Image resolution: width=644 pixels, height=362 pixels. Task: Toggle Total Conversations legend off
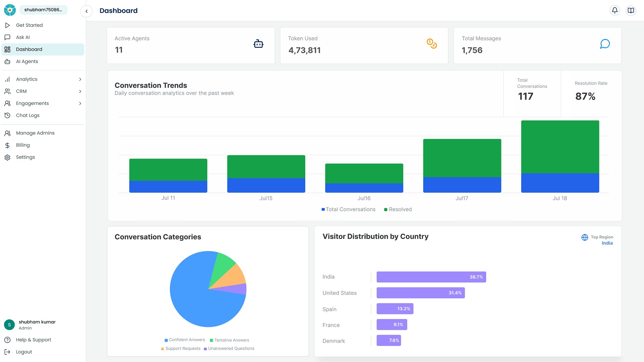point(348,209)
